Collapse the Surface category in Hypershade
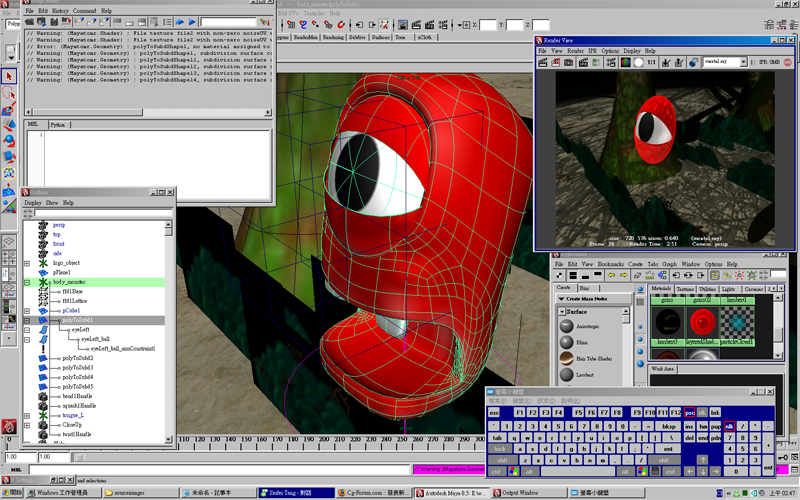The height and width of the screenshot is (500, 800). (x=562, y=311)
